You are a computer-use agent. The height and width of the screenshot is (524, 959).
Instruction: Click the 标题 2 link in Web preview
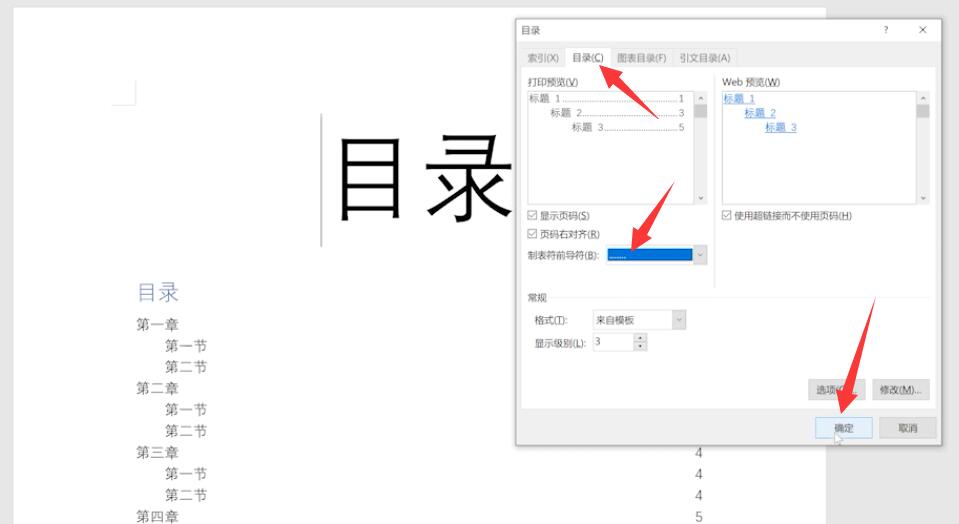(760, 113)
